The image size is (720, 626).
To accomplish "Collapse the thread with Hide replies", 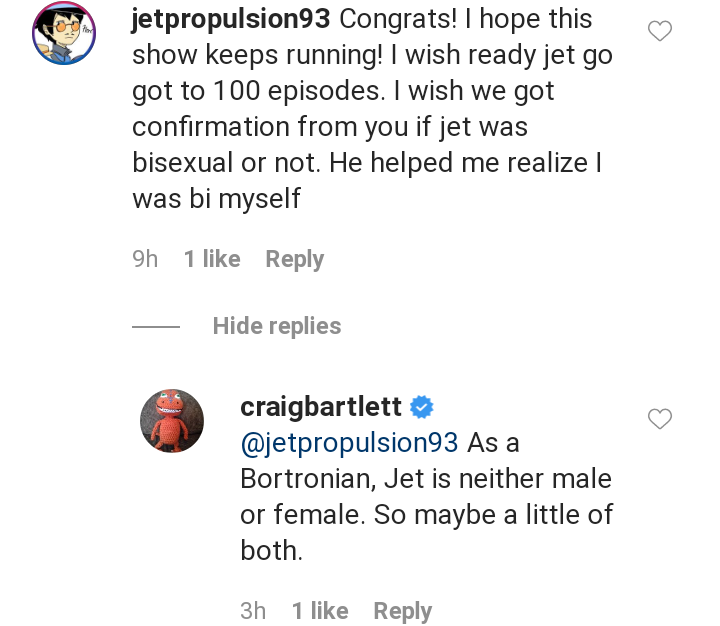I will [277, 326].
